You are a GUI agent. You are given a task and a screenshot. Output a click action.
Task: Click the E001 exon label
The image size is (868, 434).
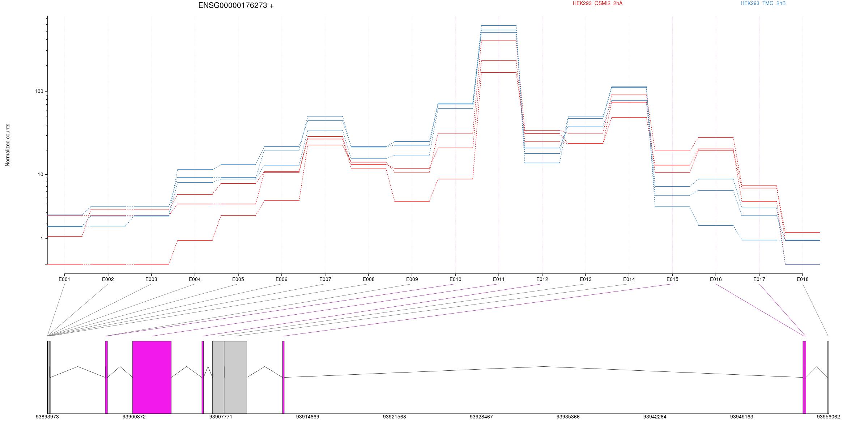pos(64,279)
